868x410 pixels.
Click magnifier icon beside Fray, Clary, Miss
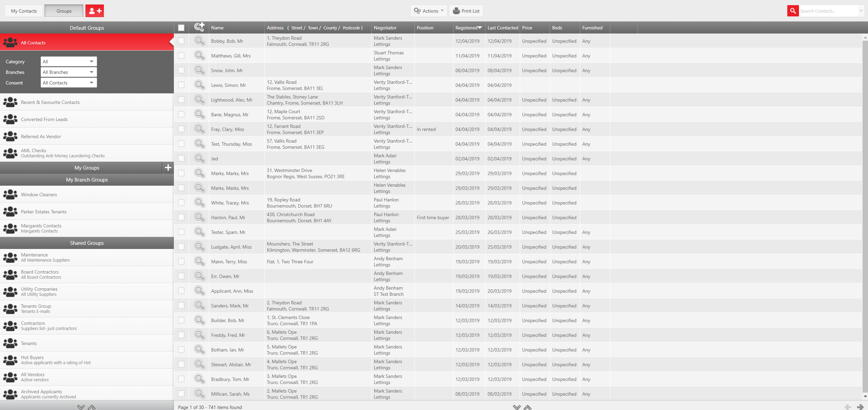coord(200,129)
